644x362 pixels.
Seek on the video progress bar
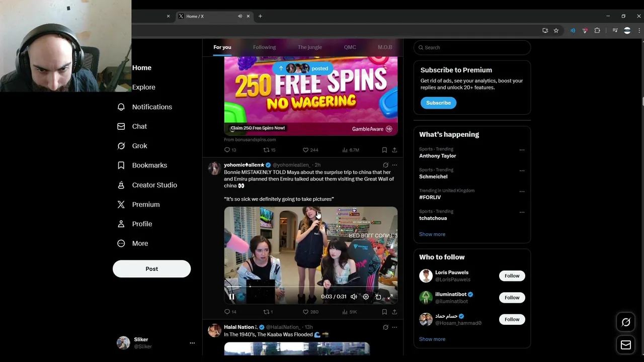[x=310, y=288]
